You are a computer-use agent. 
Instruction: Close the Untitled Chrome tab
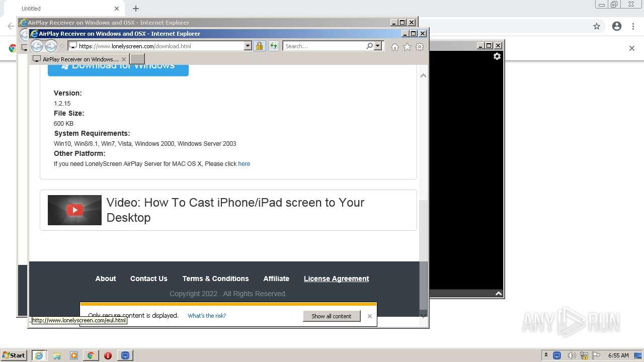coord(117,9)
